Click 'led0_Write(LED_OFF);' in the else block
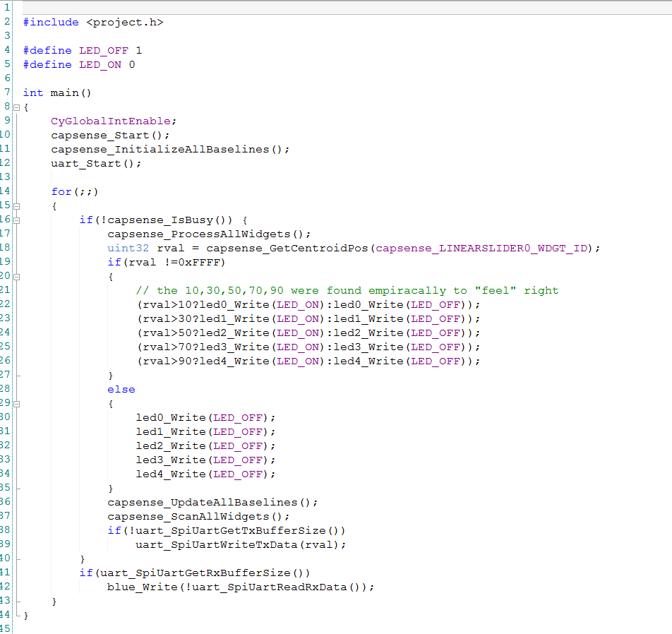Viewport: 672px width, 634px height. (205, 417)
